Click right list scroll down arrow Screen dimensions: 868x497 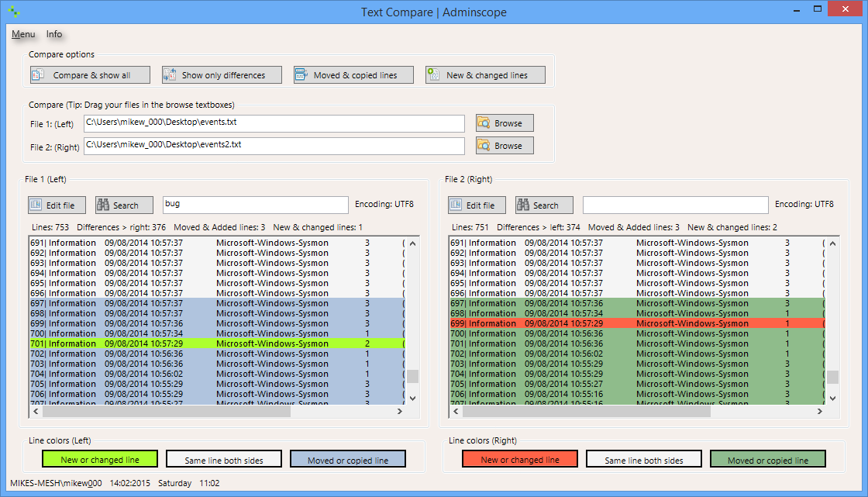point(832,399)
